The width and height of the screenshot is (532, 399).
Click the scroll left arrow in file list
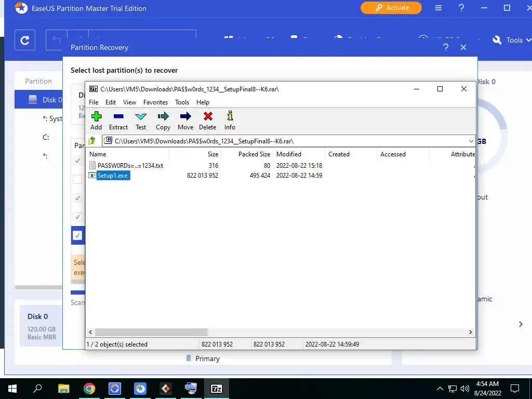(90, 332)
